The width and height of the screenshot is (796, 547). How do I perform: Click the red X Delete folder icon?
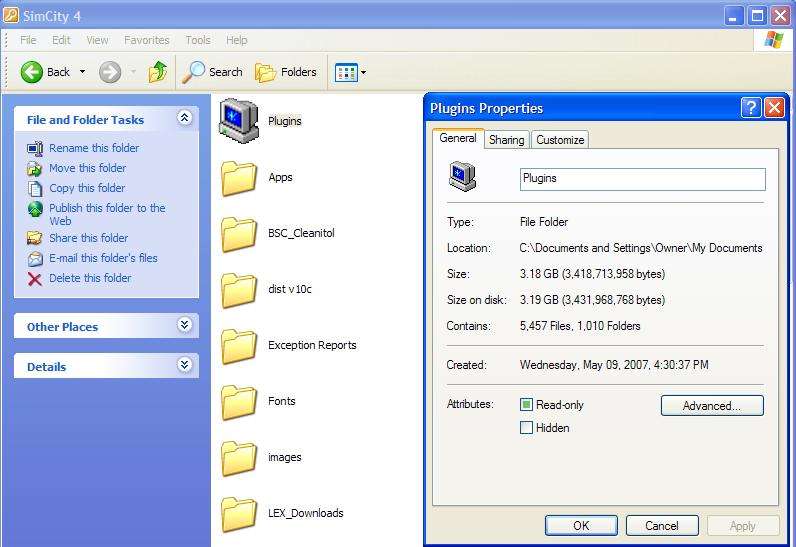tap(35, 279)
